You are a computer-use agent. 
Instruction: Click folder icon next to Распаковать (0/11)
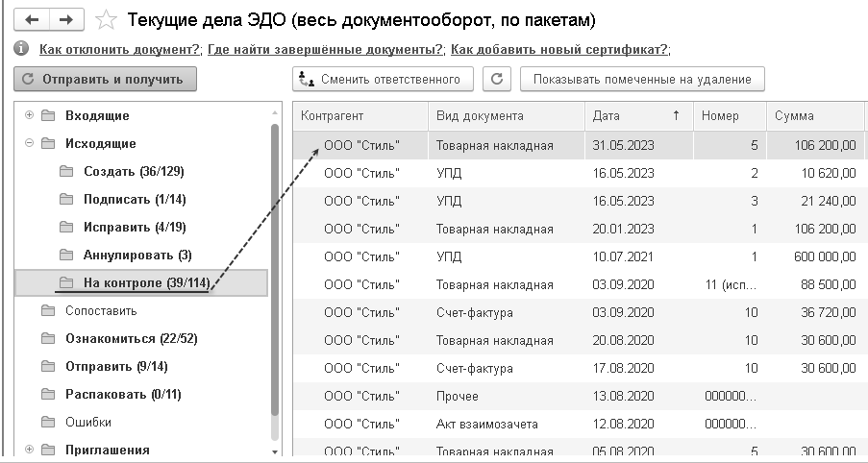pos(48,395)
